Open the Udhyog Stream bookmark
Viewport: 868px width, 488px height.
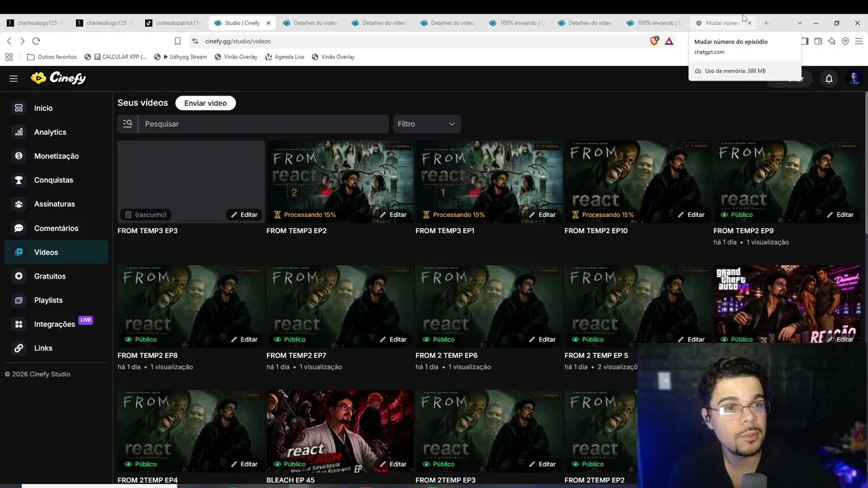pyautogui.click(x=180, y=57)
